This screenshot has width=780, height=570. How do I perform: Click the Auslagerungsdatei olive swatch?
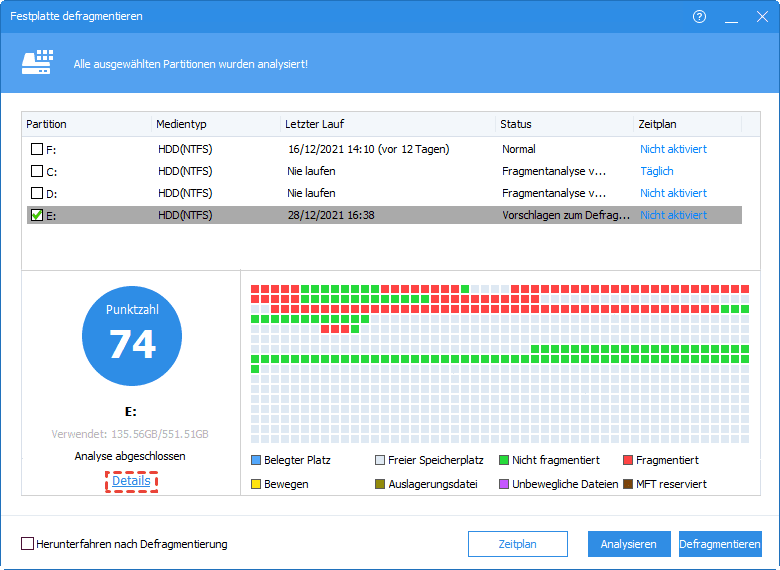click(x=380, y=484)
